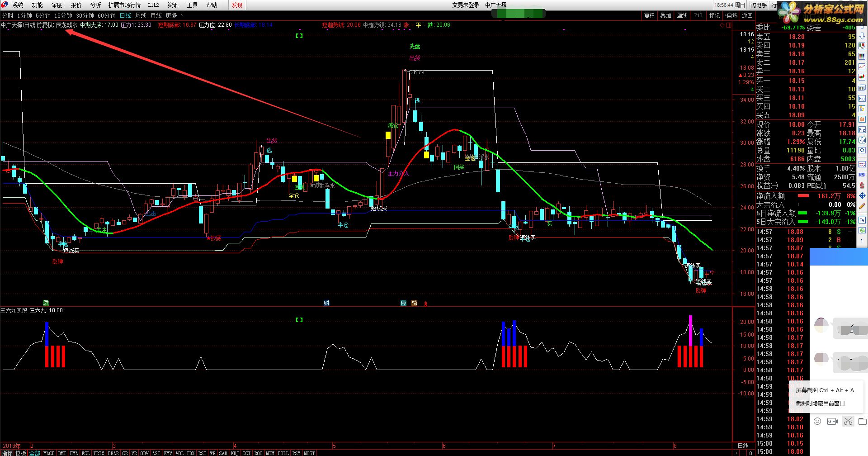Image resolution: width=868 pixels, height=456 pixels.
Task: Expand the 更多 periods dropdown
Action: pos(174,15)
